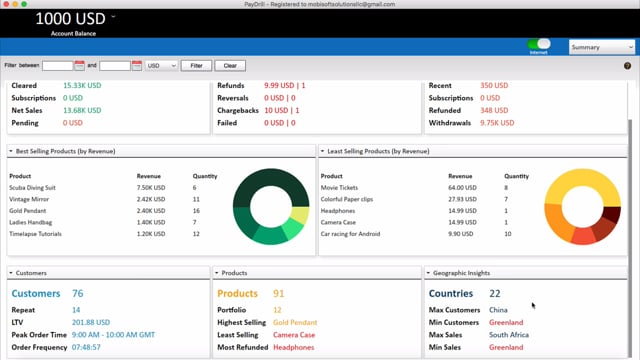Click the Customers count 76
Image resolution: width=640 pixels, height=360 pixels.
point(78,293)
